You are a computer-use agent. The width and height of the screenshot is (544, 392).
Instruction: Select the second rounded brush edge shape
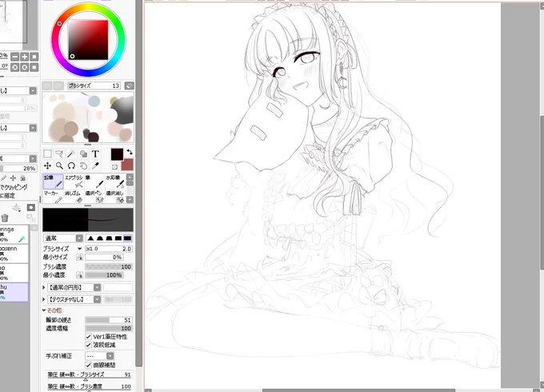pyautogui.click(x=100, y=238)
